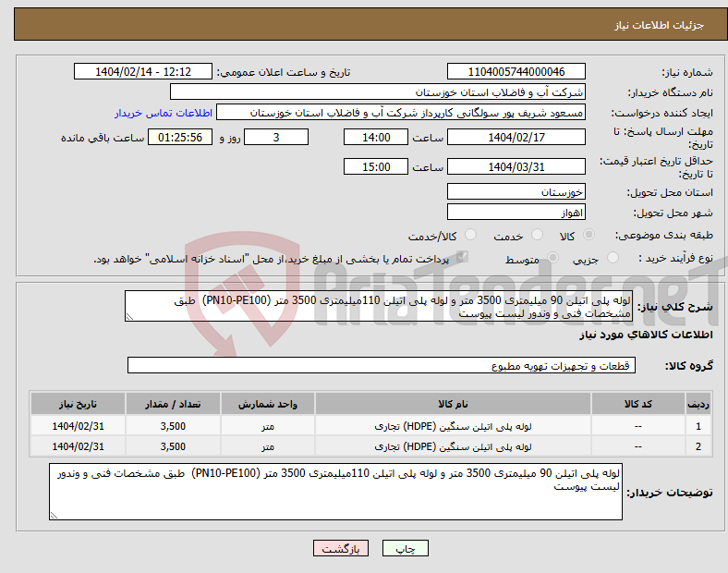Click the delivery city field اهواز
The height and width of the screenshot is (573, 728).
tap(516, 212)
